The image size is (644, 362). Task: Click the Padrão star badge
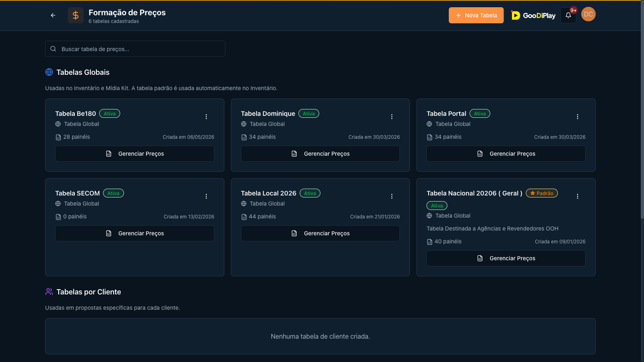pyautogui.click(x=542, y=193)
